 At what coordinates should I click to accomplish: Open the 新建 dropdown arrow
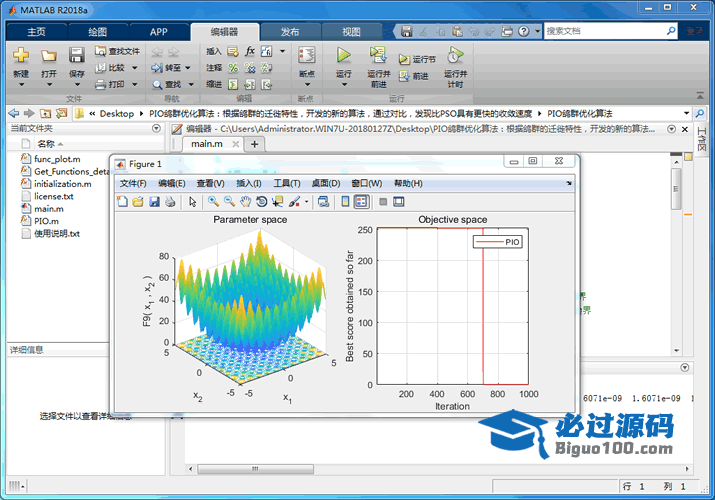(x=21, y=85)
